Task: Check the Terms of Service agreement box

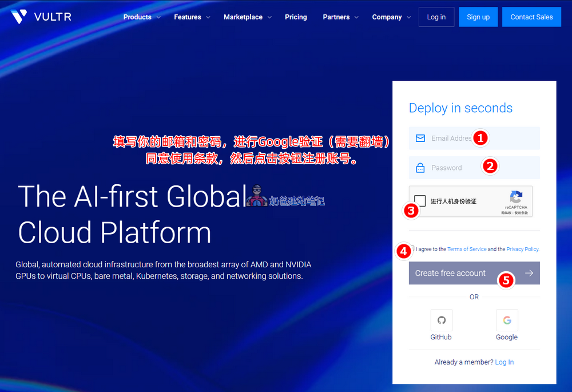Action: [411, 249]
